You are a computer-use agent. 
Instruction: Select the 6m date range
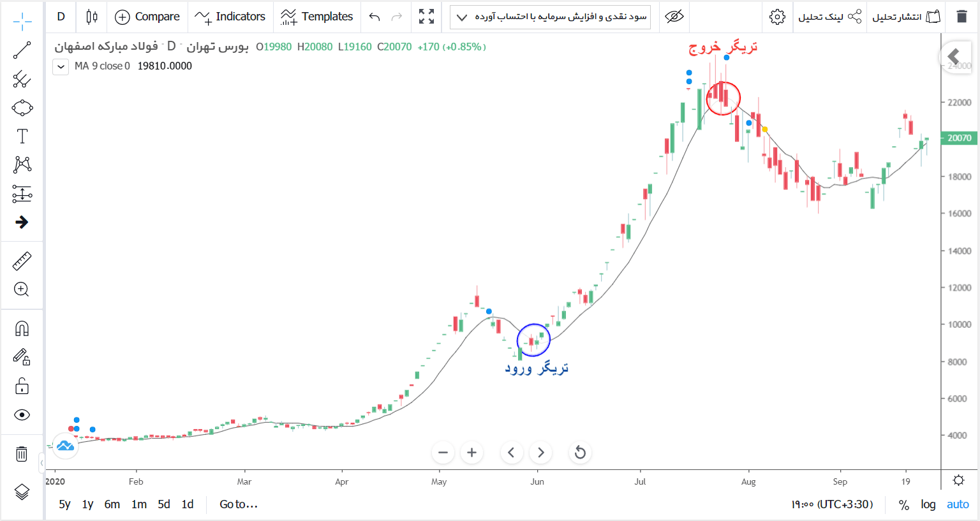(x=112, y=504)
